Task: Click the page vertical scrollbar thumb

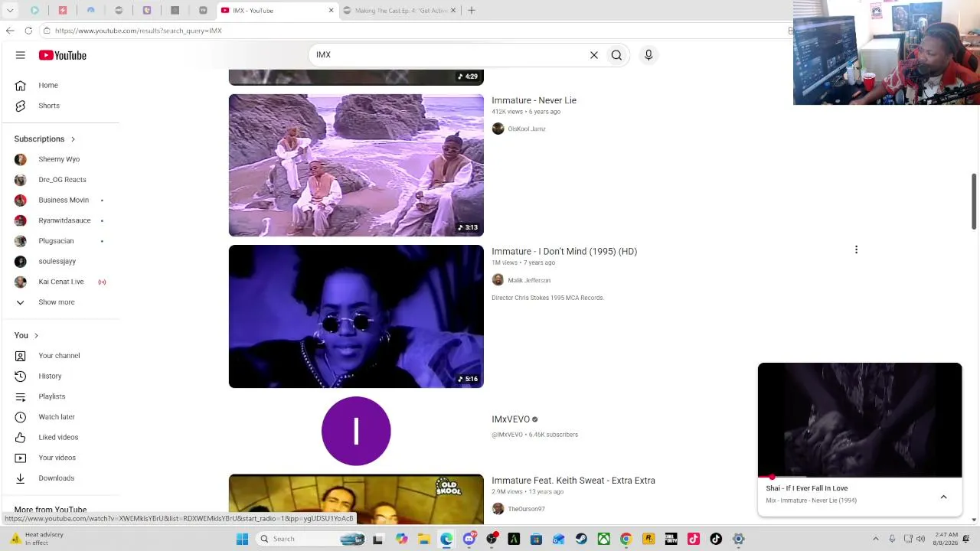Action: 974,201
